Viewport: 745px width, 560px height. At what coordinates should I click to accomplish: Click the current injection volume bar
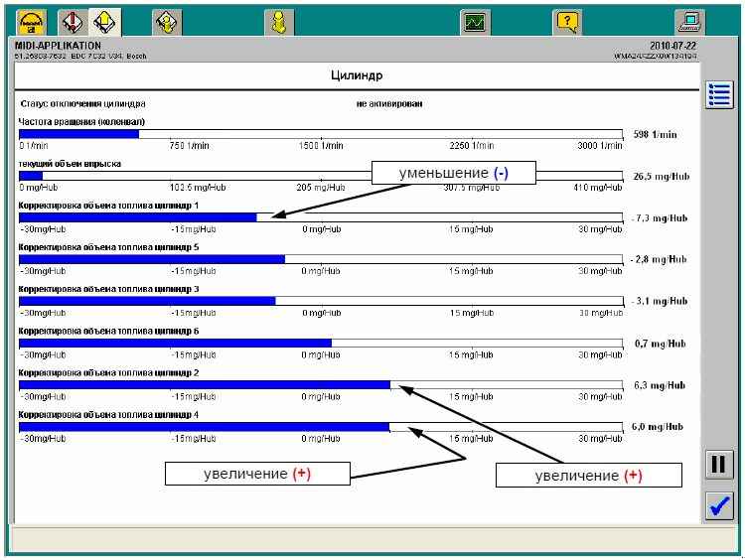pyautogui.click(x=321, y=175)
